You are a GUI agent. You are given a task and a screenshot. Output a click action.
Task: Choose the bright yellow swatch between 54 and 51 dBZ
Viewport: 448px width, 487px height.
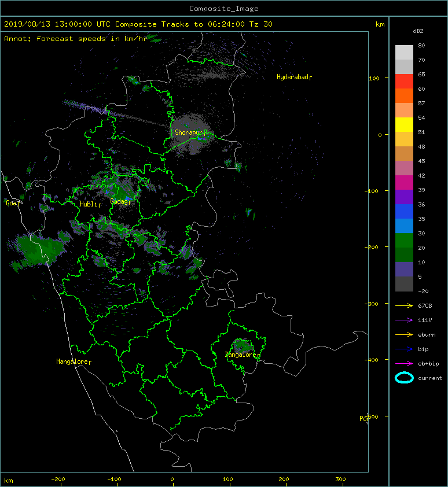point(404,124)
